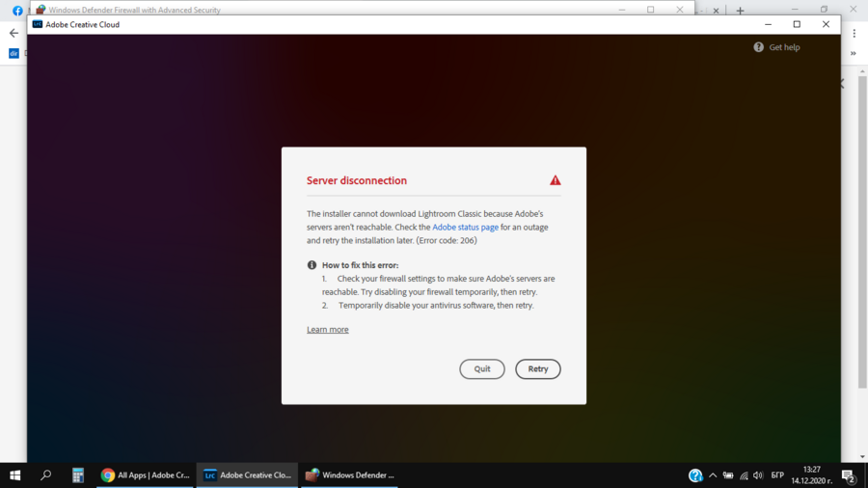868x488 pixels.
Task: Open Windows taskbar search
Action: coord(46,474)
